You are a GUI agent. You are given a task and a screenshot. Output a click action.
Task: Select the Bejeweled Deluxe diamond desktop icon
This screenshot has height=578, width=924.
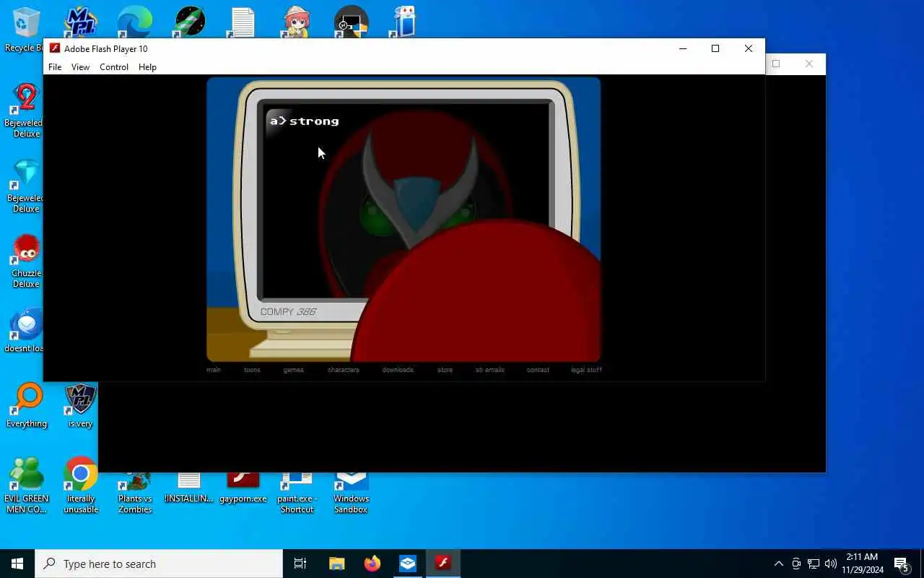click(x=26, y=186)
